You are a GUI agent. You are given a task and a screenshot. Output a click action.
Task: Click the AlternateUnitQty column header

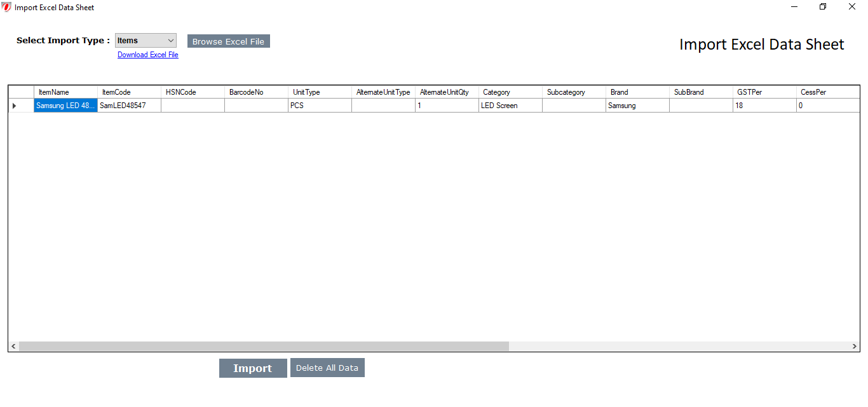447,92
